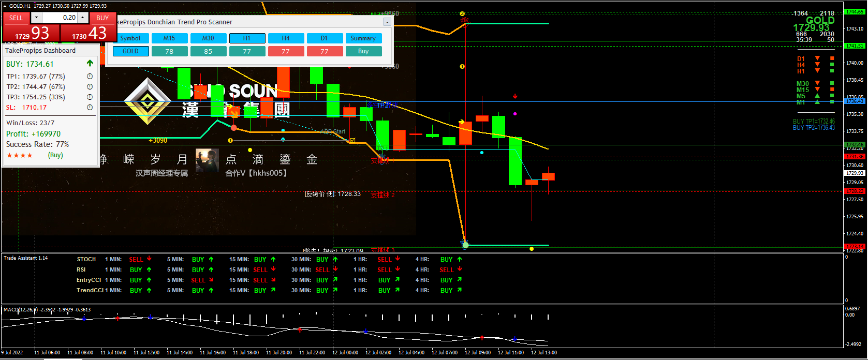
Task: Click the orange square on the D1 row
Action: 832,58
